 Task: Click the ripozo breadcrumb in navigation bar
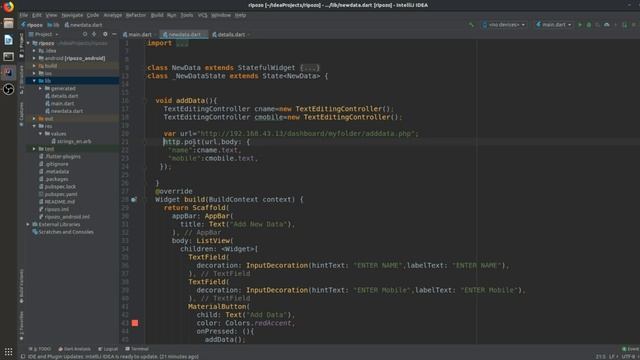click(x=31, y=25)
